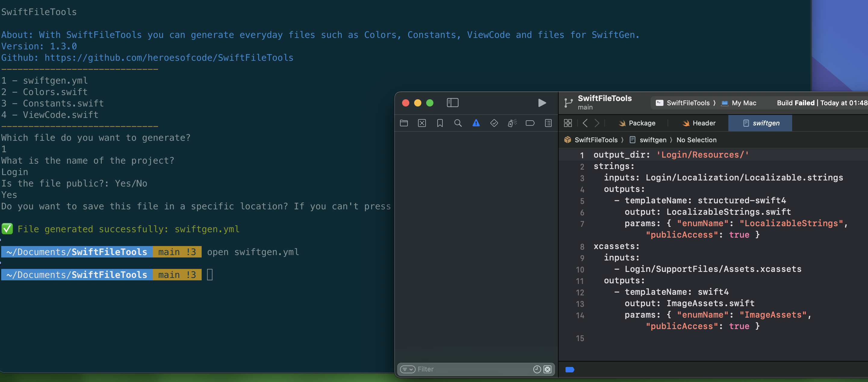The image size is (868, 382).
Task: Open the Issue navigator warning icon
Action: (476, 123)
